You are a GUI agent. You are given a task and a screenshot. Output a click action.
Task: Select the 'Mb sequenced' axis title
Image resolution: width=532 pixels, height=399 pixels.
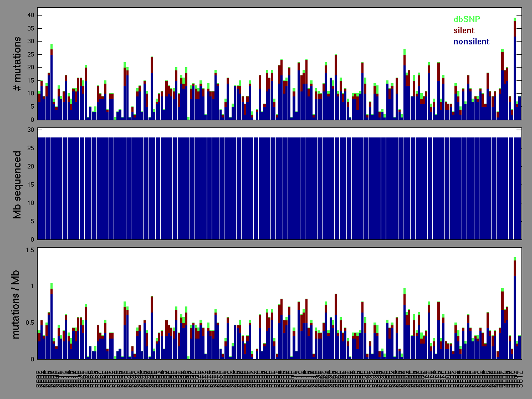tap(17, 184)
